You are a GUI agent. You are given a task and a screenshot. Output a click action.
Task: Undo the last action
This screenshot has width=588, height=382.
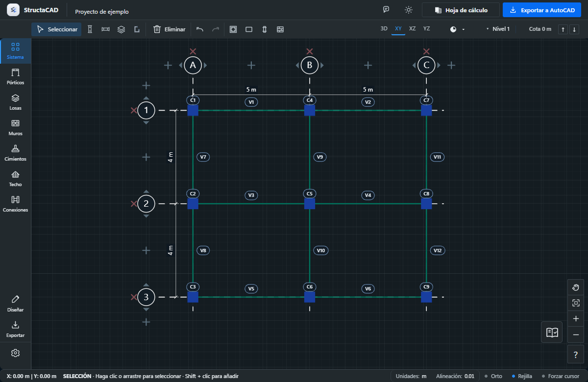point(200,29)
